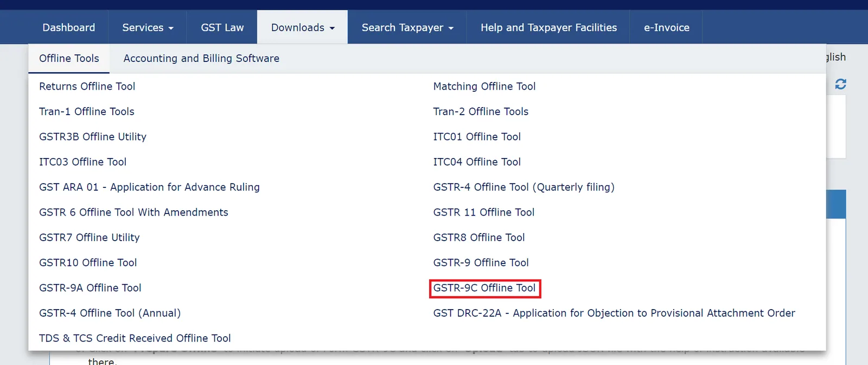Select GSTR-9 Offline Tool
The height and width of the screenshot is (365, 868).
point(481,262)
